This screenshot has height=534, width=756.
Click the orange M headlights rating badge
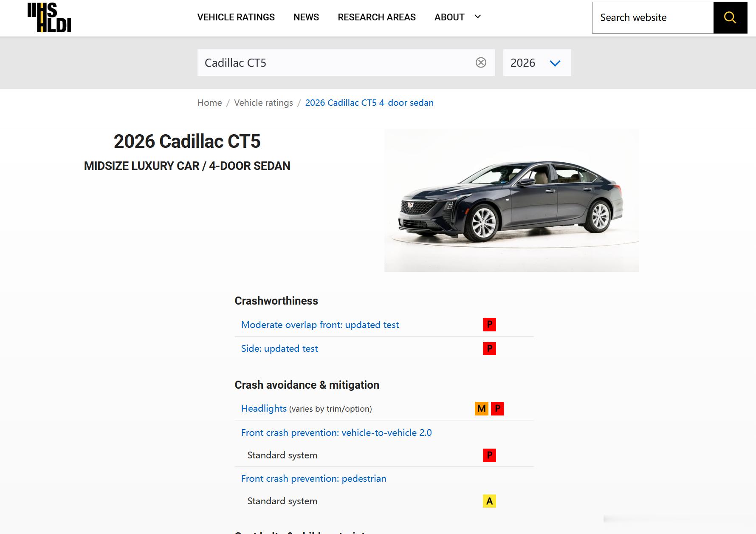point(481,409)
